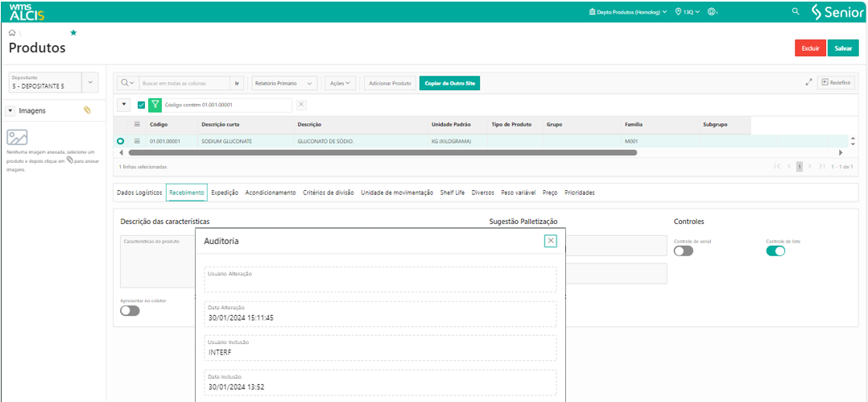Click the Unidade Padrão column header
Viewport: 868px width, 402px height.
(x=453, y=125)
